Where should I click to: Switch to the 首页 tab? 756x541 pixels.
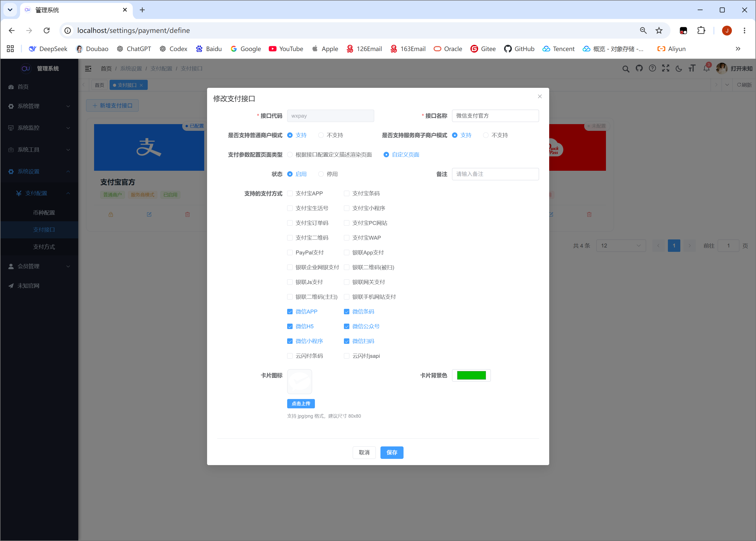click(x=99, y=85)
